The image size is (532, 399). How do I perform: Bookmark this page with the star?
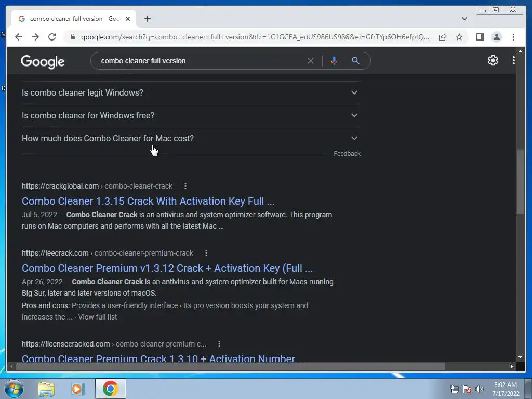pyautogui.click(x=459, y=37)
